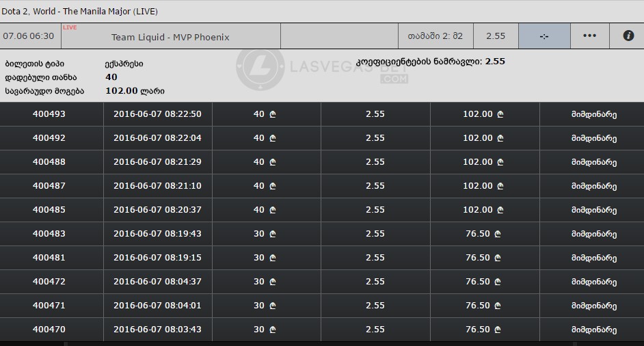Click the 40 stake in row 400492
644x346 pixels.
265,137
